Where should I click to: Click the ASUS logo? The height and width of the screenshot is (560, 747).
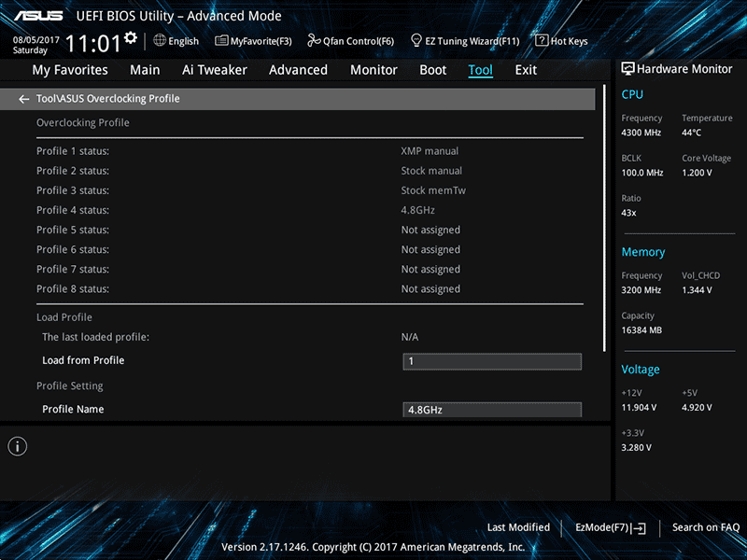point(38,16)
